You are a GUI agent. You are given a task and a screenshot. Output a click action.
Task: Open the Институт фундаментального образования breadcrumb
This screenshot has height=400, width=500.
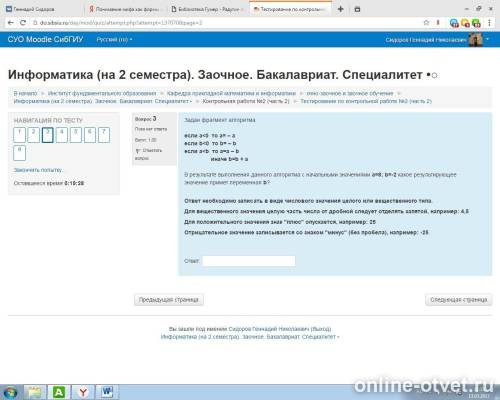pyautogui.click(x=102, y=93)
